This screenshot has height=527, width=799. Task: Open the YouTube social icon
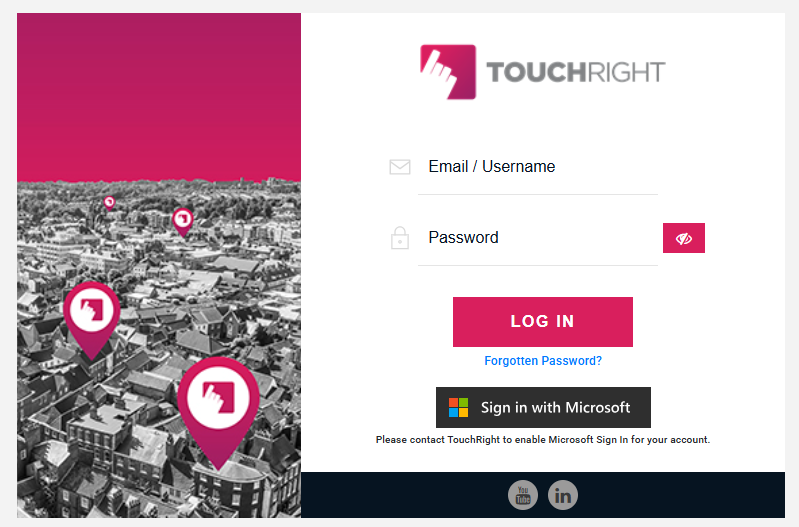[x=523, y=494]
